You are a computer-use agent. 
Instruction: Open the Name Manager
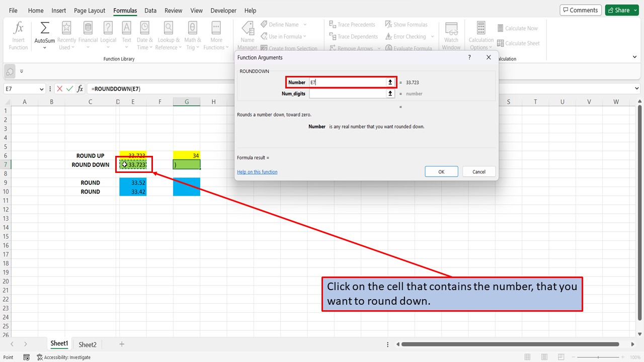[x=248, y=34]
